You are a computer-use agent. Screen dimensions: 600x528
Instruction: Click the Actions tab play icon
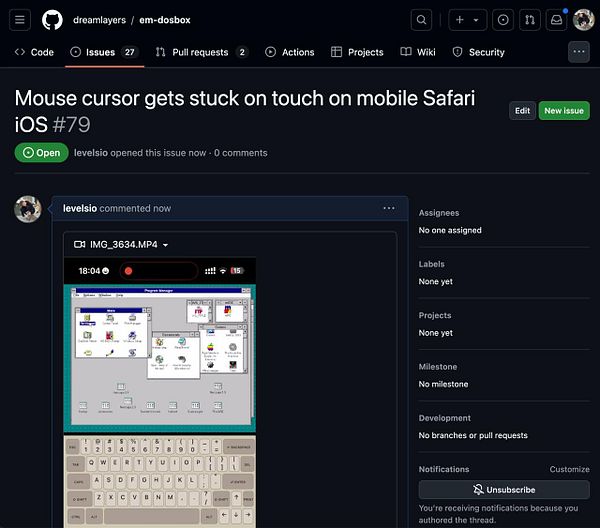point(271,52)
